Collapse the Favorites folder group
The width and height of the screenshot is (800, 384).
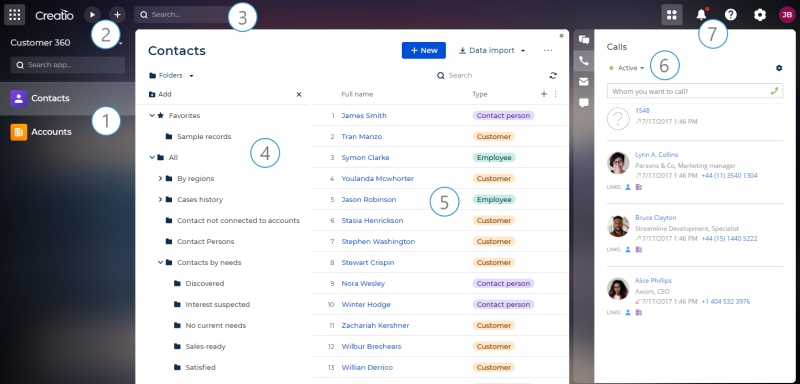pyautogui.click(x=152, y=115)
